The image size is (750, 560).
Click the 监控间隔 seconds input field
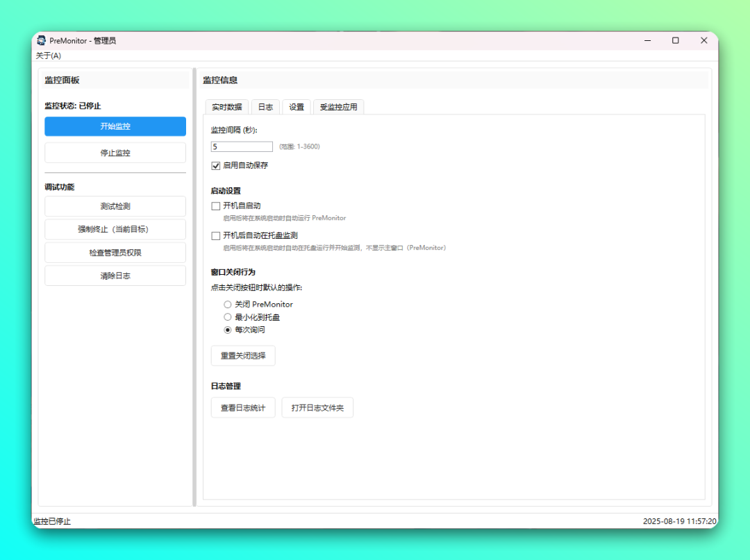[242, 146]
